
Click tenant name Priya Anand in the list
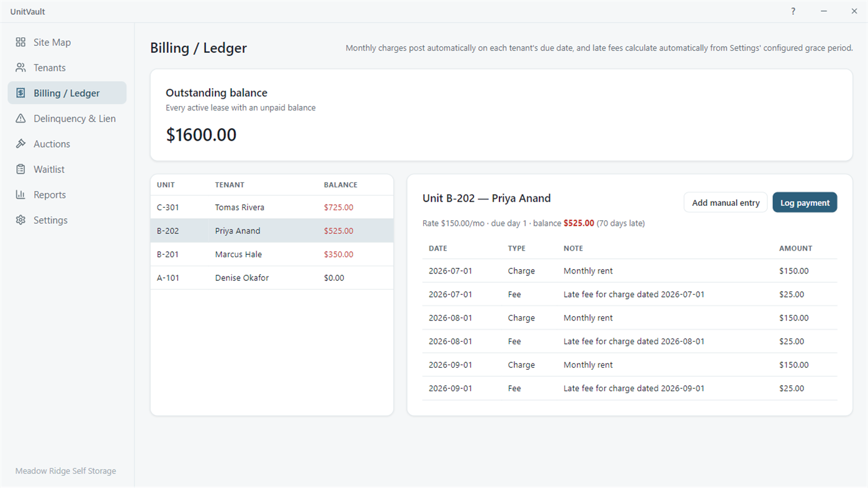click(238, 231)
